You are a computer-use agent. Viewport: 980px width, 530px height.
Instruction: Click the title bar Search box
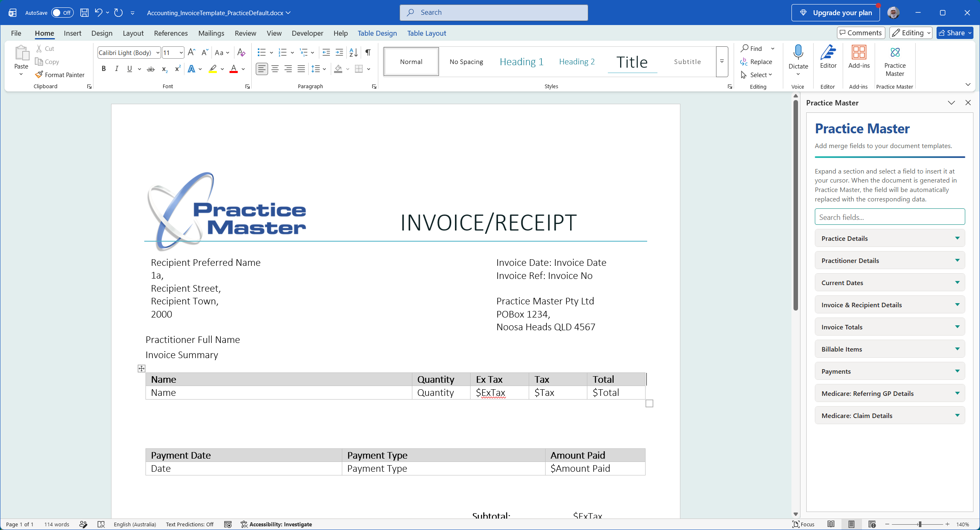[493, 13]
